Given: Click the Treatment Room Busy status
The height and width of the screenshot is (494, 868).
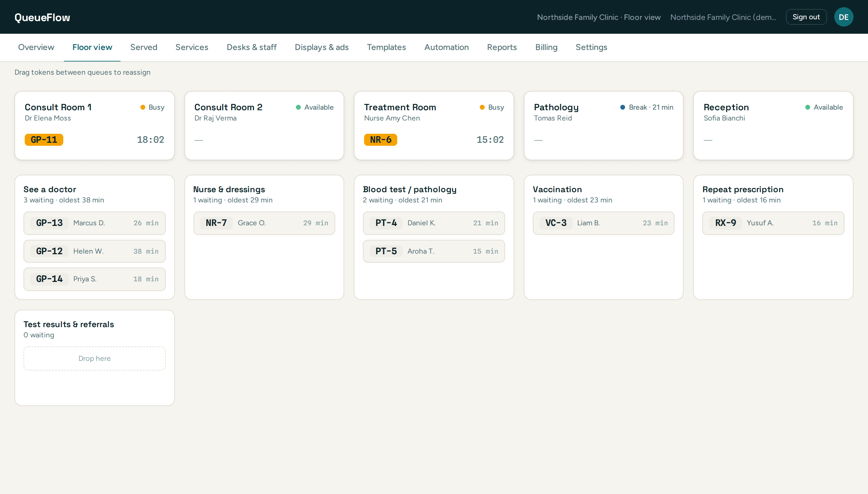Looking at the screenshot, I should point(492,107).
